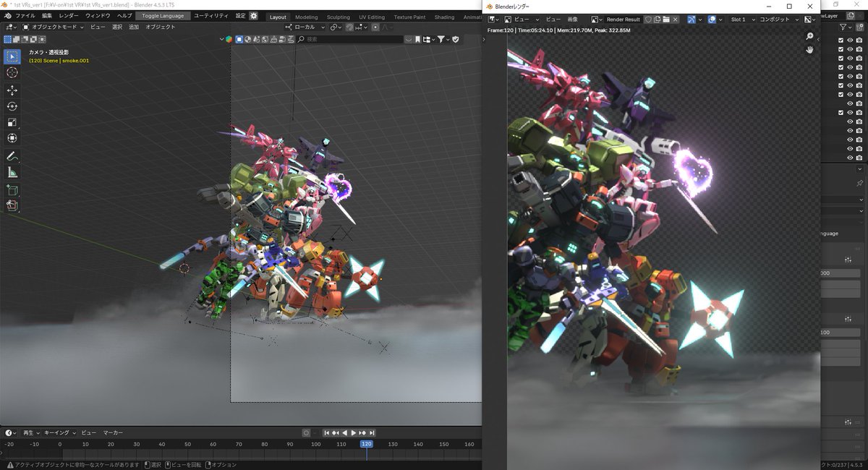
Task: Click new collection icon in outliner header
Action: coord(860,27)
